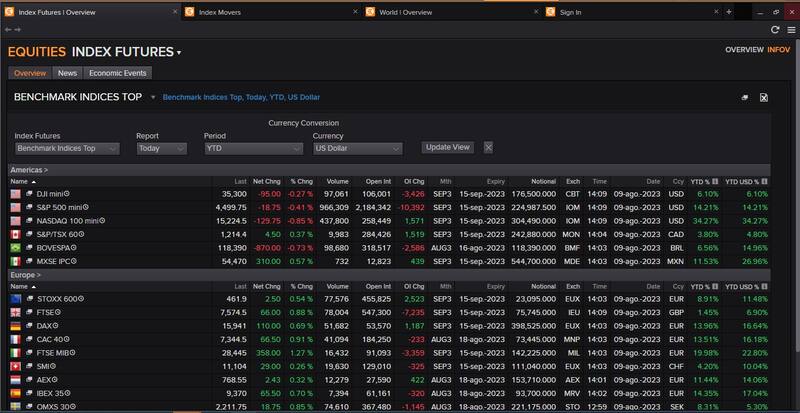Click the Benchmark Indices Top, Today, YTD link
Viewport: 800px width, 413px height.
tap(240, 98)
